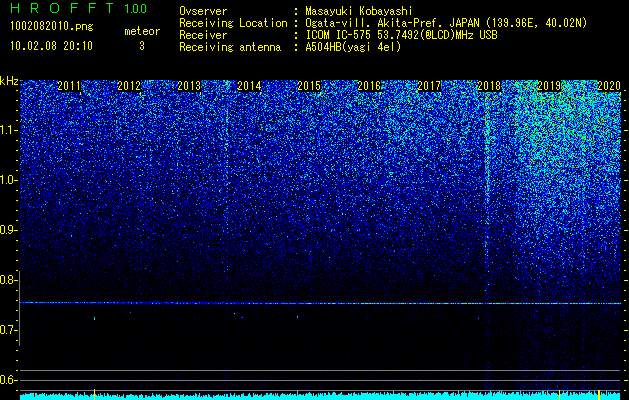629x400 pixels.
Task: Click the 1.0 kHz axis label
Action: [x=9, y=180]
